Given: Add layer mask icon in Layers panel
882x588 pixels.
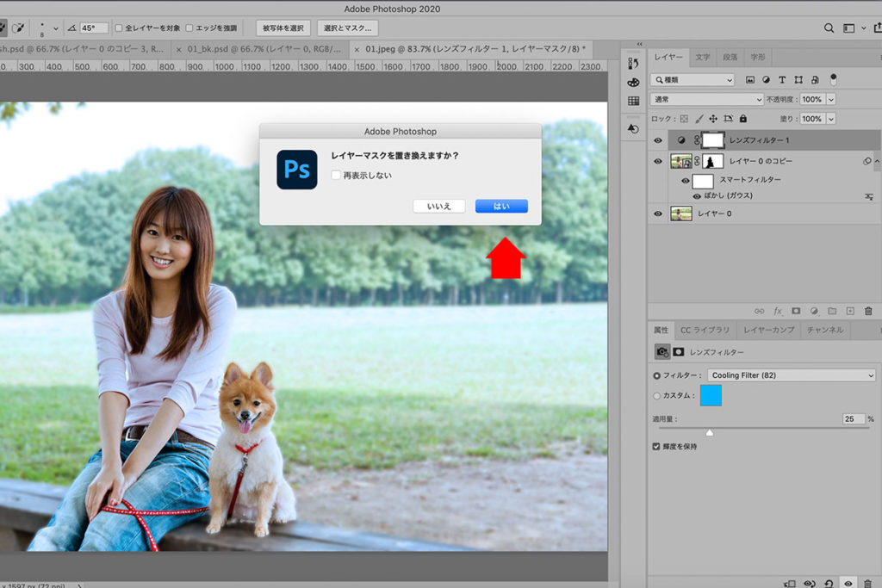Looking at the screenshot, I should (796, 311).
